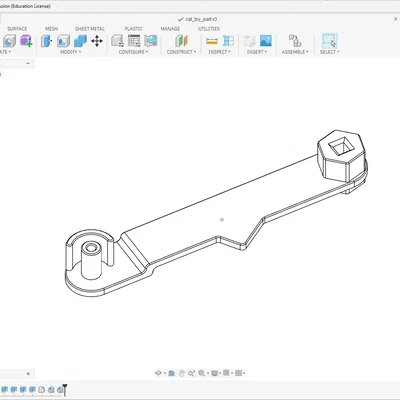Open the UTILITIES tab
The width and height of the screenshot is (400, 400).
(209, 29)
